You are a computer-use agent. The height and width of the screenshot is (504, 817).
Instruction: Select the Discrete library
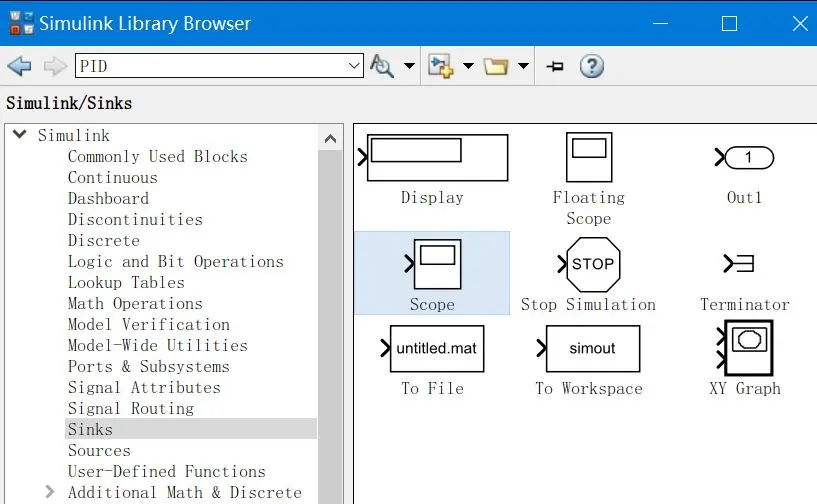tap(104, 240)
